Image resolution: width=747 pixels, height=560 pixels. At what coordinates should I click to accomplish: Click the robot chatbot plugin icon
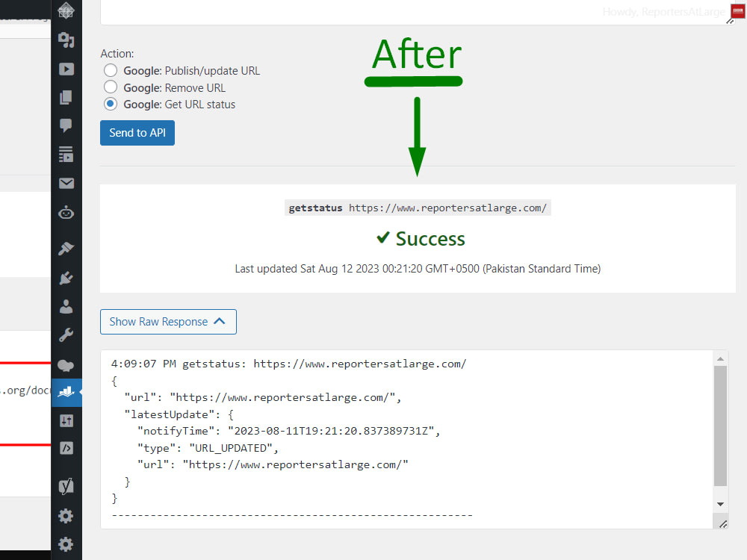tap(66, 212)
